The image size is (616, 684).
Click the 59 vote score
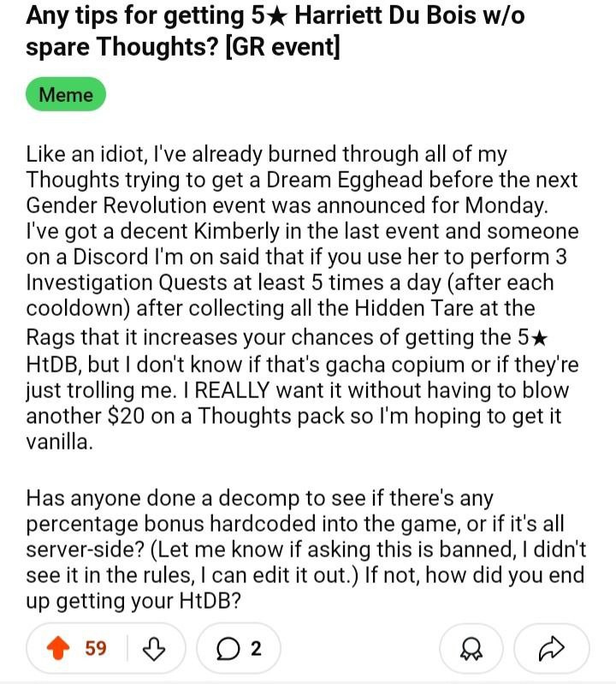[96, 648]
